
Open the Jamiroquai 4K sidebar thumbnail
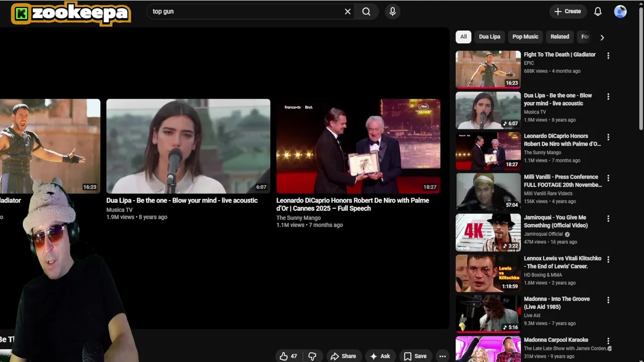488,232
